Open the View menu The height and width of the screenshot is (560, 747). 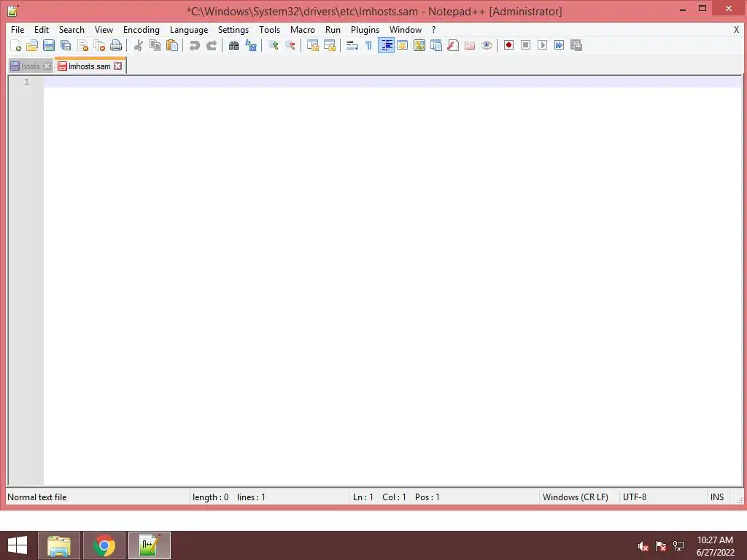coord(104,29)
